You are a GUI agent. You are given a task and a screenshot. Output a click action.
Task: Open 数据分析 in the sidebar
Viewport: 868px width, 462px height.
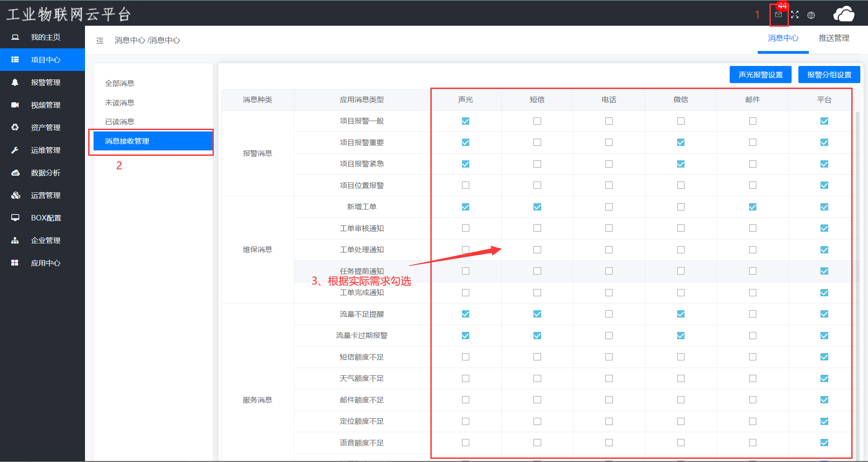pyautogui.click(x=45, y=173)
